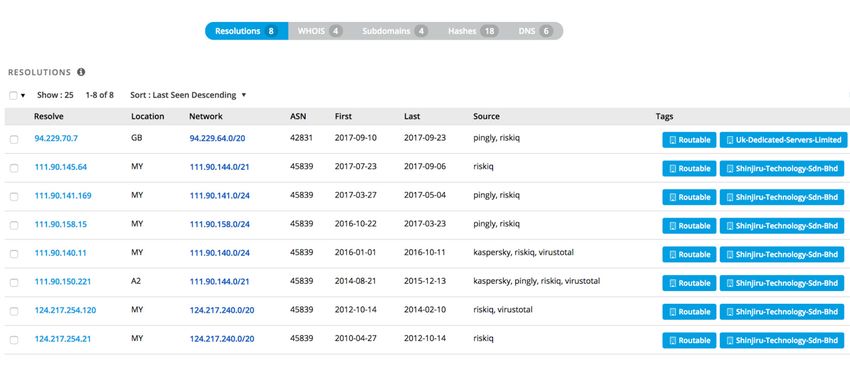Click the Tags column header
This screenshot has height=371, width=850.
tap(665, 116)
